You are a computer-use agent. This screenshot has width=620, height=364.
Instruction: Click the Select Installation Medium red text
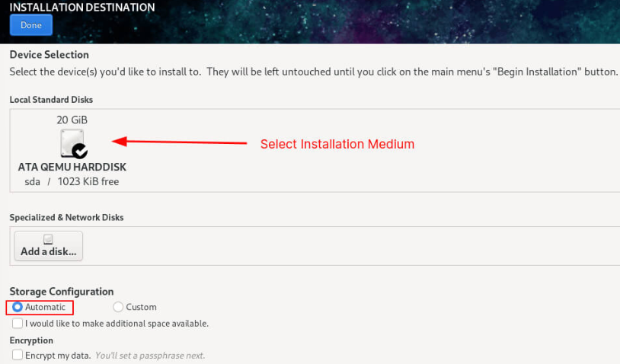coord(337,144)
